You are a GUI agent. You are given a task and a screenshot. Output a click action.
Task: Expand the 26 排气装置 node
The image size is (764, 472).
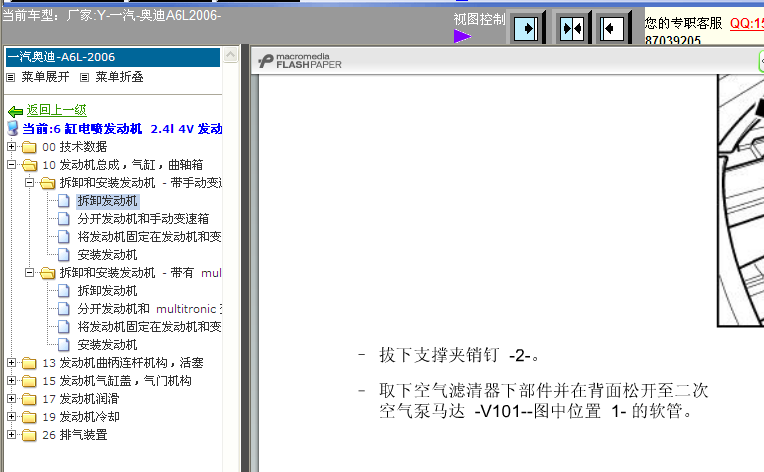[11, 434]
